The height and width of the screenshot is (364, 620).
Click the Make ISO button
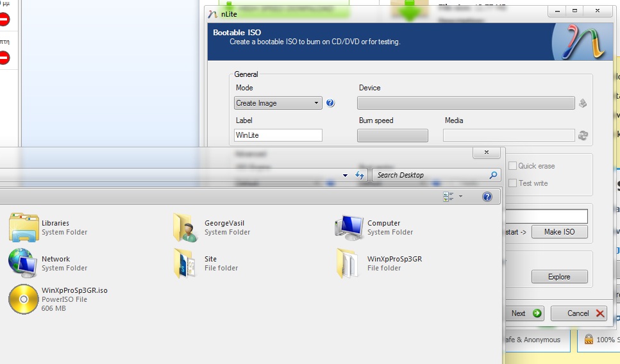click(560, 232)
